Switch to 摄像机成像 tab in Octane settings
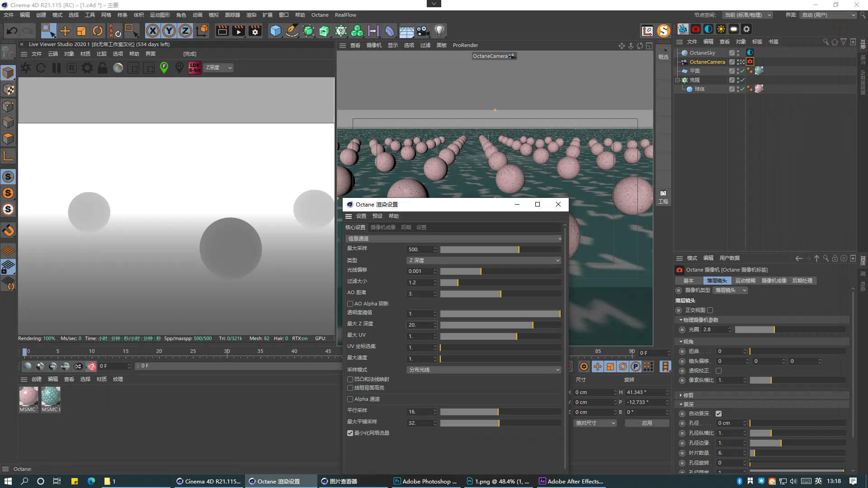Image resolution: width=868 pixels, height=488 pixels. pyautogui.click(x=383, y=227)
